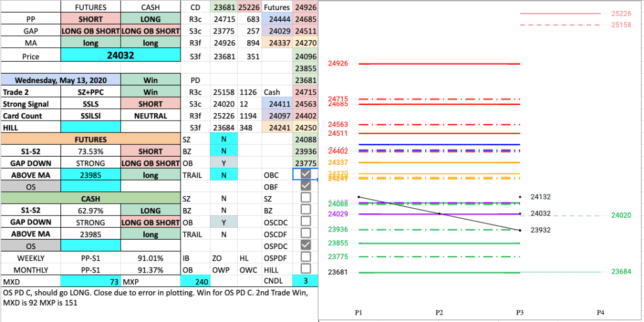
Task: Toggle the OSPDC checkbox off
Action: point(305,245)
